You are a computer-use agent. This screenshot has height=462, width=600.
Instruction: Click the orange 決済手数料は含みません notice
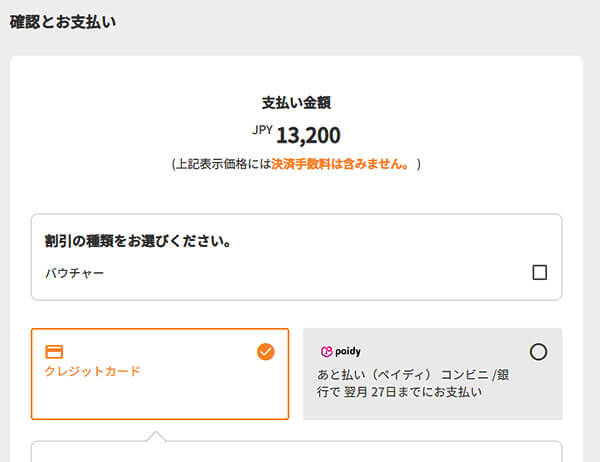click(x=341, y=164)
